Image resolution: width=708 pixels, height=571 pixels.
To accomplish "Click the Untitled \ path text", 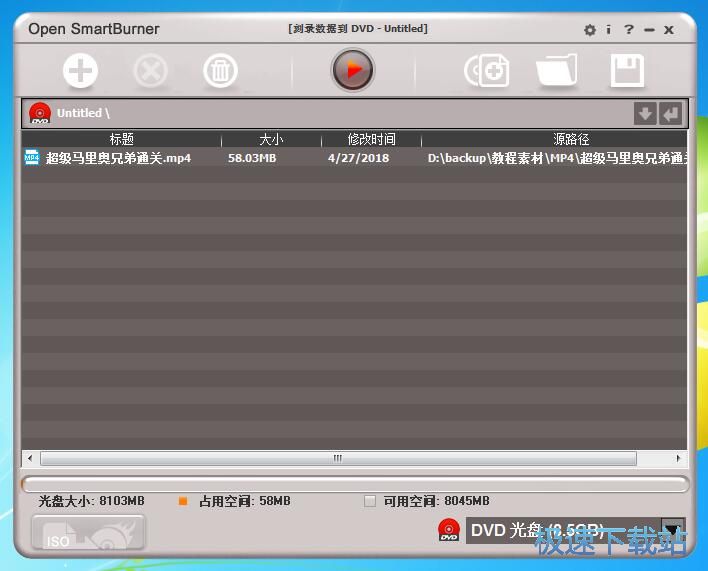I will 84,113.
